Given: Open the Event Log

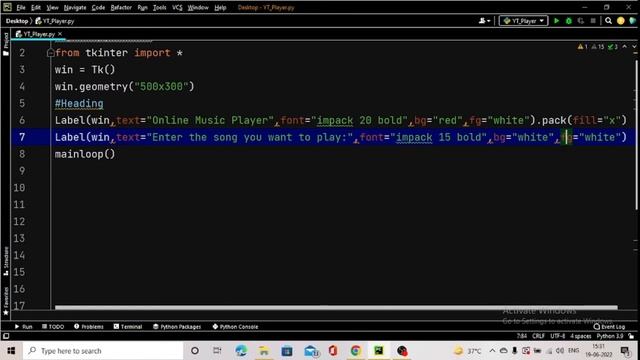Looking at the screenshot, I should 609,327.
